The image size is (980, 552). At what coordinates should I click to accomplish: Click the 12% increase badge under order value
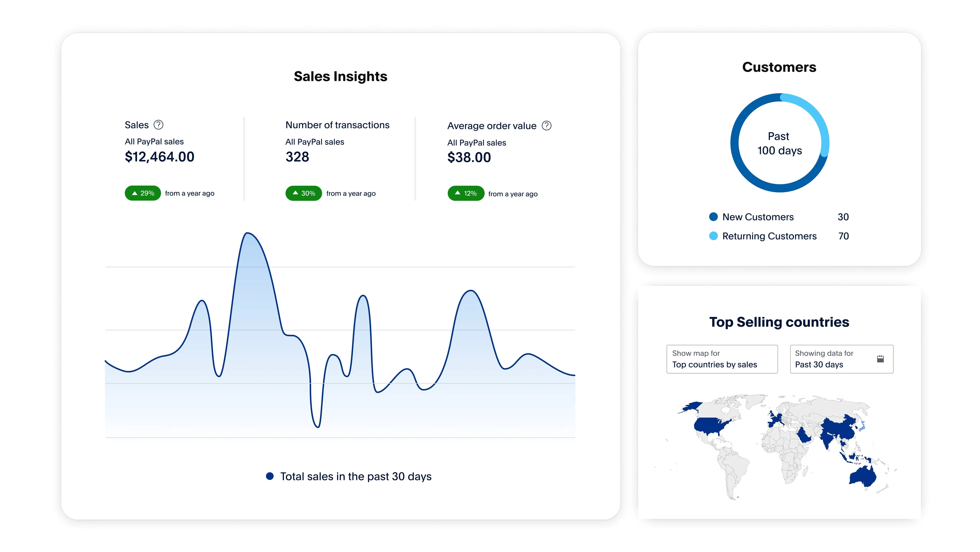pos(466,193)
